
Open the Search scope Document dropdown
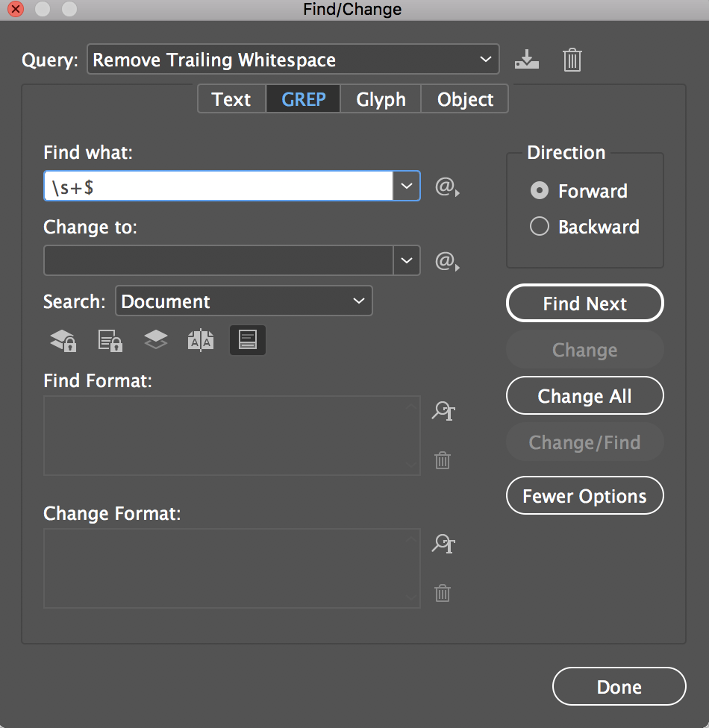click(x=358, y=301)
